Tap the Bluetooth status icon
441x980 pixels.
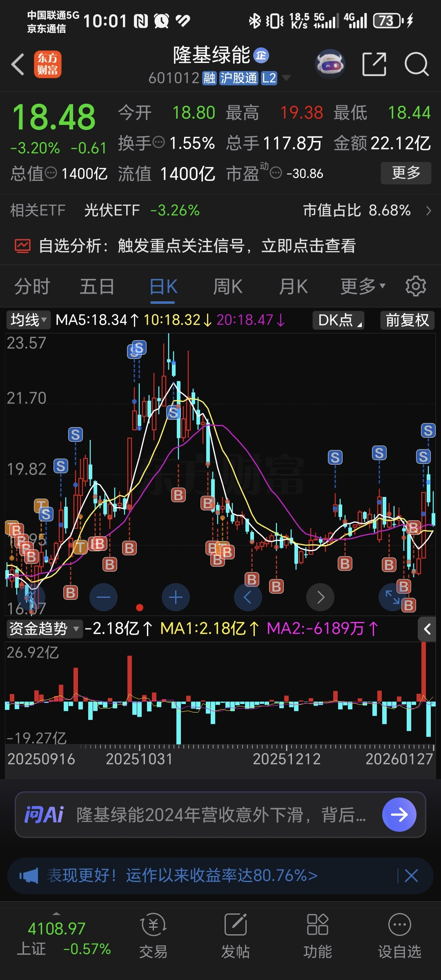pos(255,21)
